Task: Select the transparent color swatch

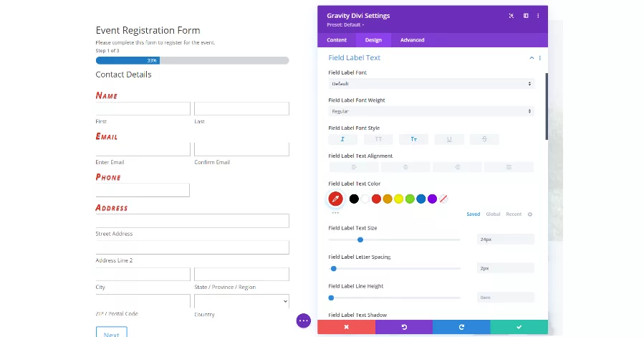Action: coord(443,199)
